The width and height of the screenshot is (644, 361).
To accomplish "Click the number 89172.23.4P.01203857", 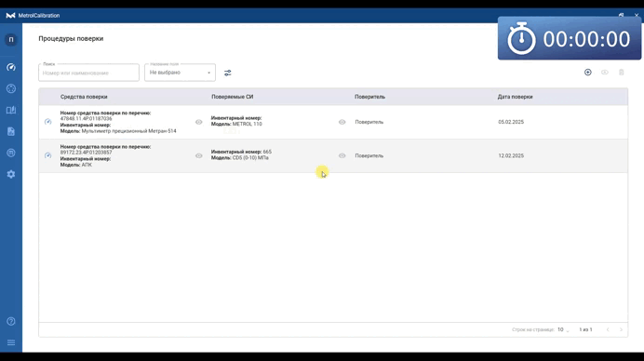I will (x=86, y=153).
